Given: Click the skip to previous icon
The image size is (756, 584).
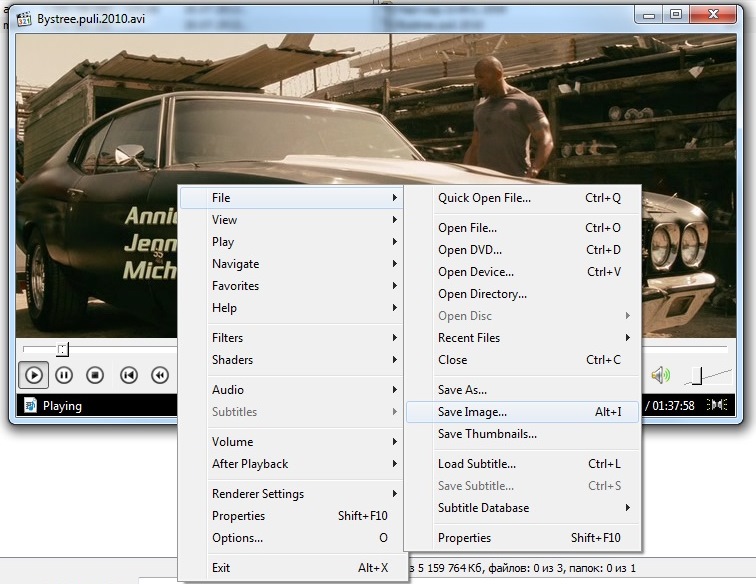Looking at the screenshot, I should 129,375.
